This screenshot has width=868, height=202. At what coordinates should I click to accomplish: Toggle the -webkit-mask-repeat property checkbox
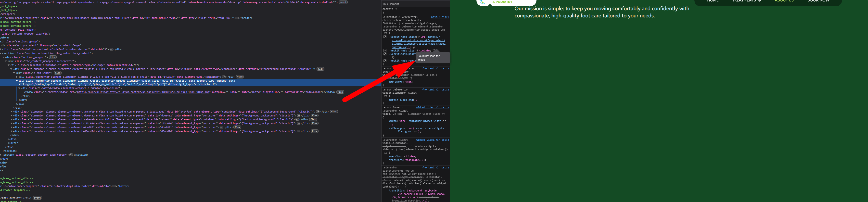pyautogui.click(x=385, y=61)
